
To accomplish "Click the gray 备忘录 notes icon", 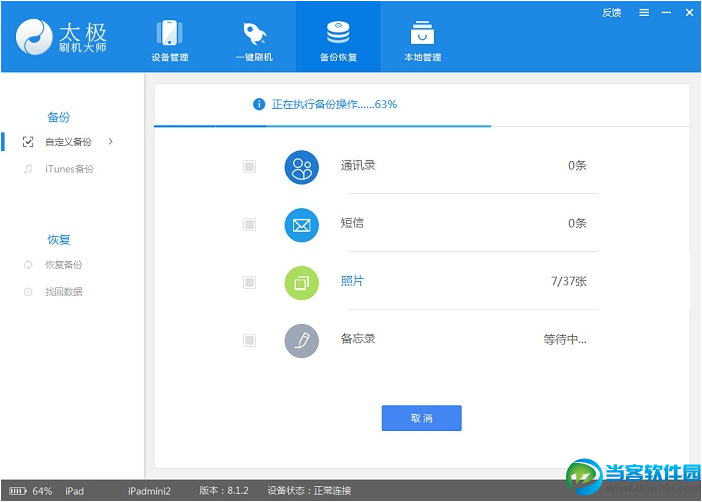I will [301, 341].
